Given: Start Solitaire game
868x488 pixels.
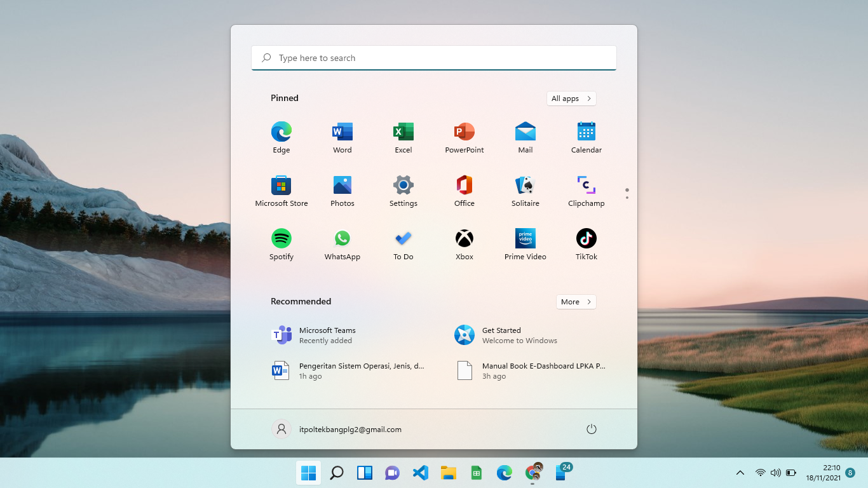Looking at the screenshot, I should (526, 191).
